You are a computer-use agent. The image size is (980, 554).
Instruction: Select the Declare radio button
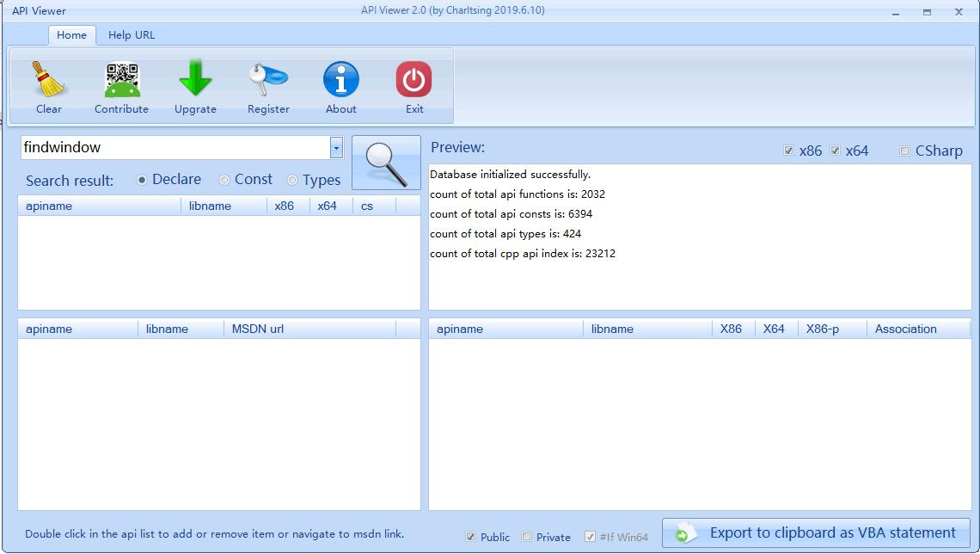click(x=142, y=180)
